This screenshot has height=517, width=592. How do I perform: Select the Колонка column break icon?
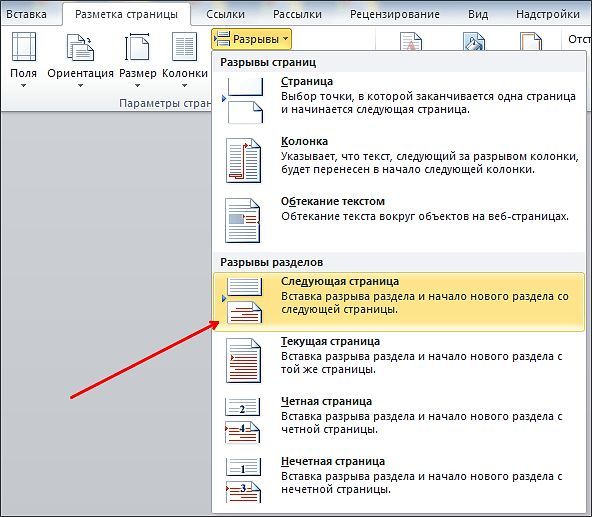pyautogui.click(x=243, y=161)
